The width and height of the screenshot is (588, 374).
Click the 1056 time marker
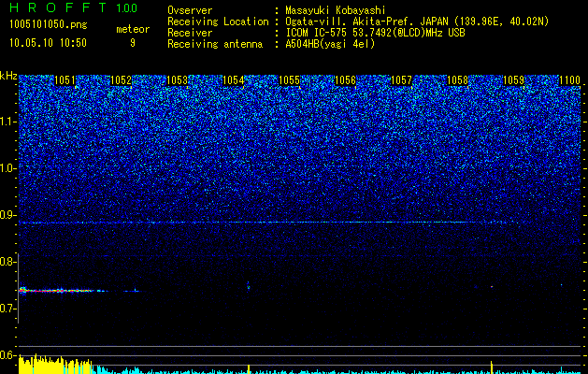(345, 80)
